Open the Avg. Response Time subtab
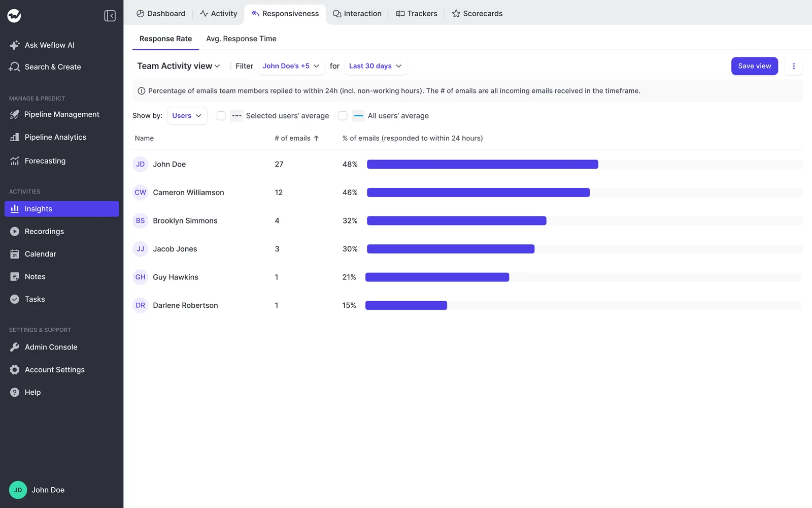The image size is (812, 508). coord(241,39)
